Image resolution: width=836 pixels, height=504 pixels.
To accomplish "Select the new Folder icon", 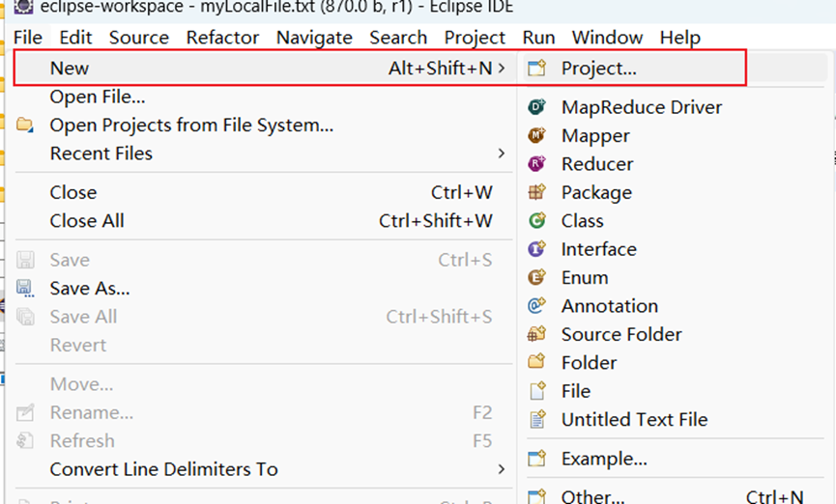I will (x=537, y=362).
